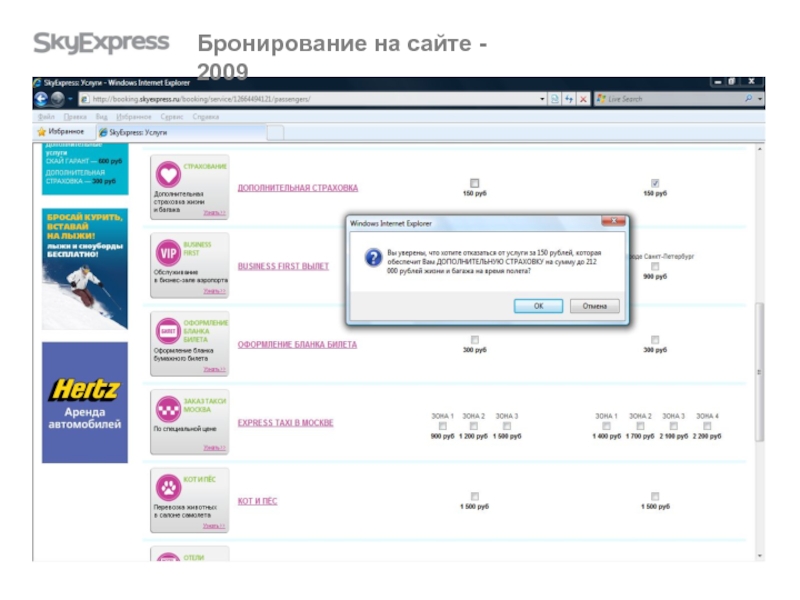Click the Live Search input box
Screen dimensions: 800x600
[x=669, y=99]
